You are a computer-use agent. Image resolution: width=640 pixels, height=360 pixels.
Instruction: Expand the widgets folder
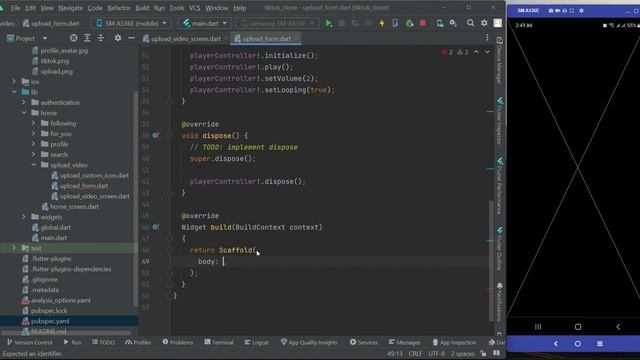click(24, 217)
